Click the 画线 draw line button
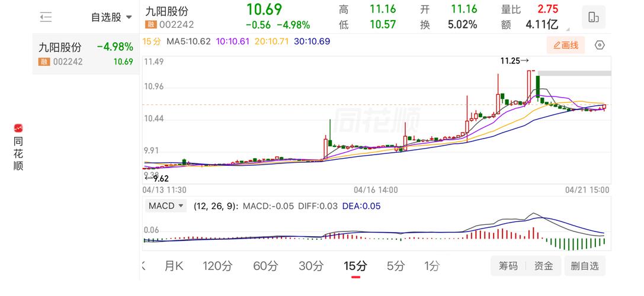 [x=566, y=45]
